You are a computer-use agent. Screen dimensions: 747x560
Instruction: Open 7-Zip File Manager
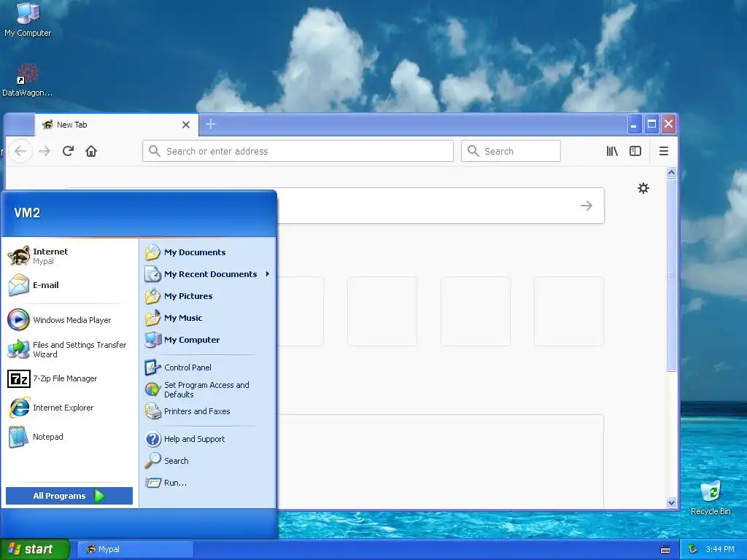click(69, 378)
